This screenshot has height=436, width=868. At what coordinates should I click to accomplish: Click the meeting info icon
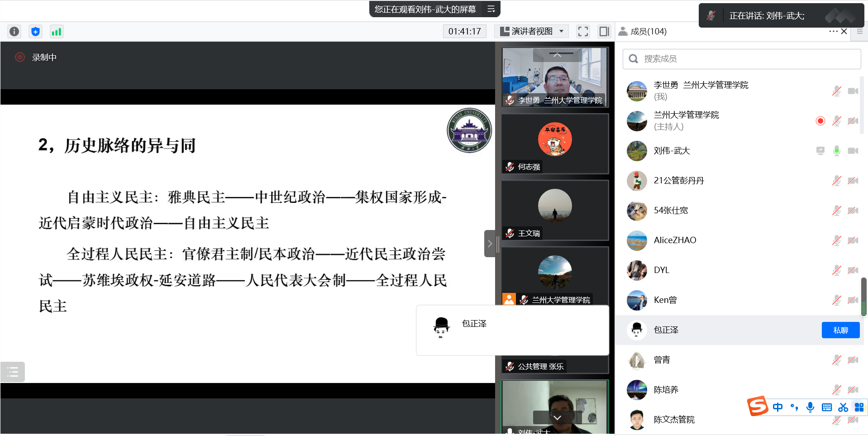click(14, 31)
